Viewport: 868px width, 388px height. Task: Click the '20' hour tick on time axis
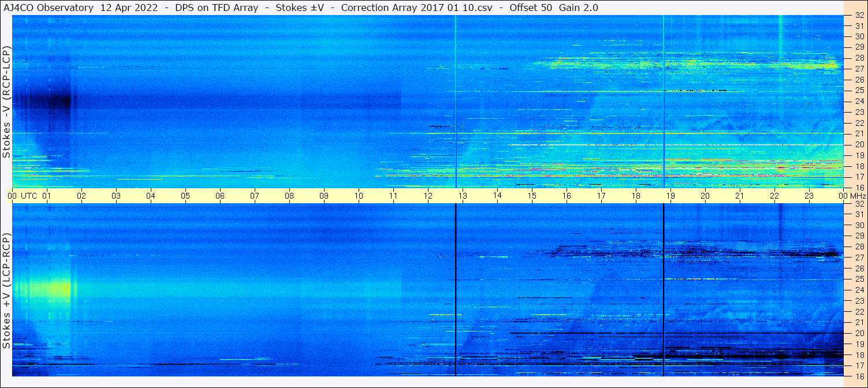pyautogui.click(x=705, y=196)
